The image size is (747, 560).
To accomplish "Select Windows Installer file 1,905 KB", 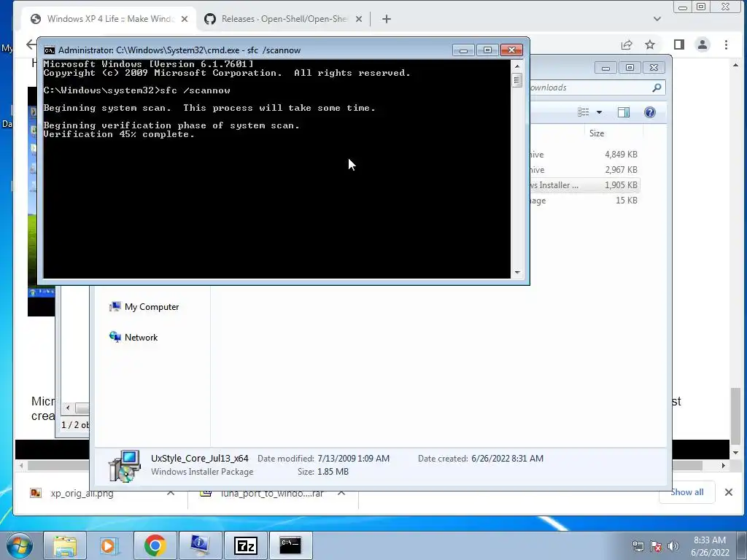I will coord(584,184).
